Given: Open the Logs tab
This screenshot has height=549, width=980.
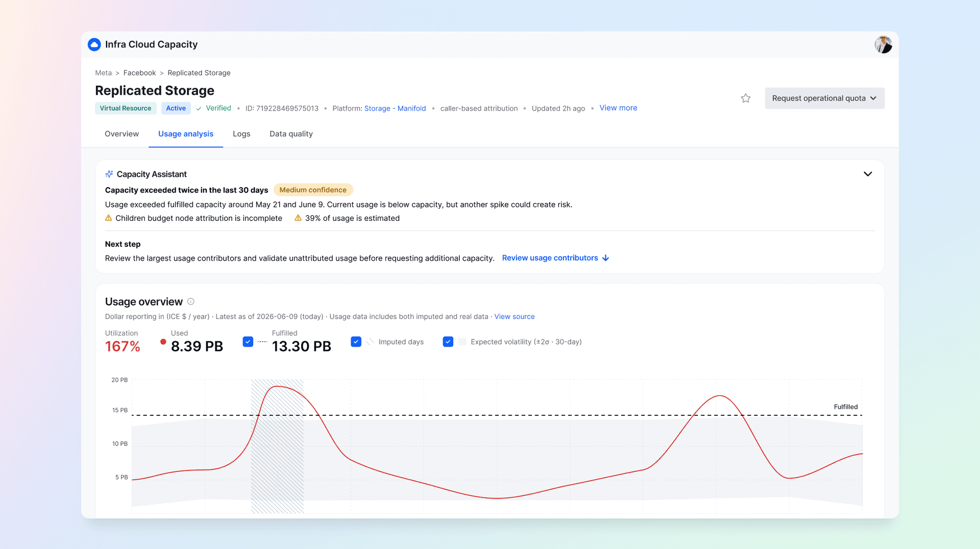Looking at the screenshot, I should coord(241,134).
